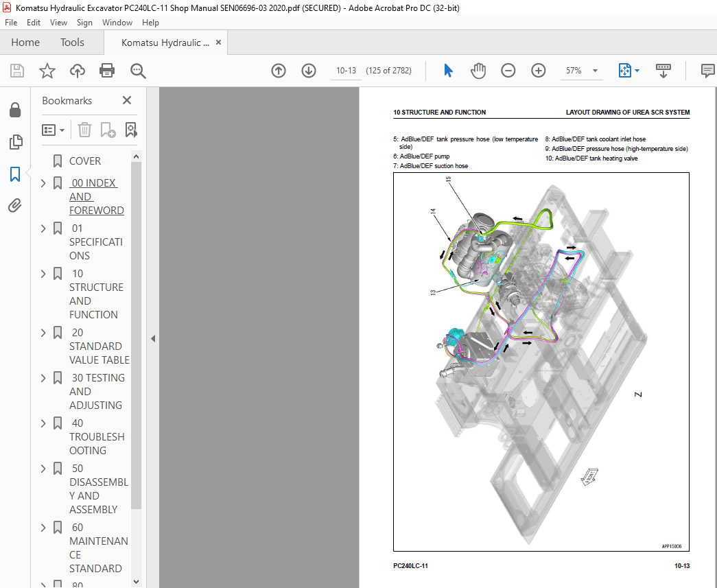The width and height of the screenshot is (717, 588).
Task: Click the fit page view icon
Action: pyautogui.click(x=624, y=71)
